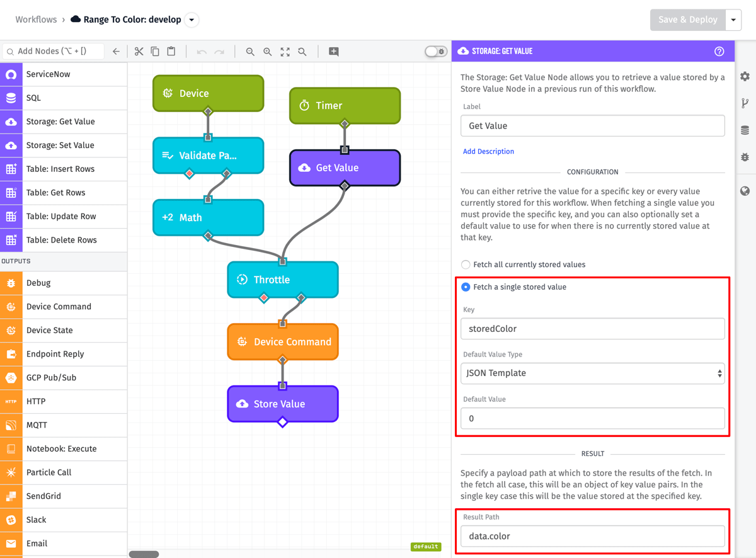
Task: Select the Device trigger node on canvas
Action: [x=208, y=93]
